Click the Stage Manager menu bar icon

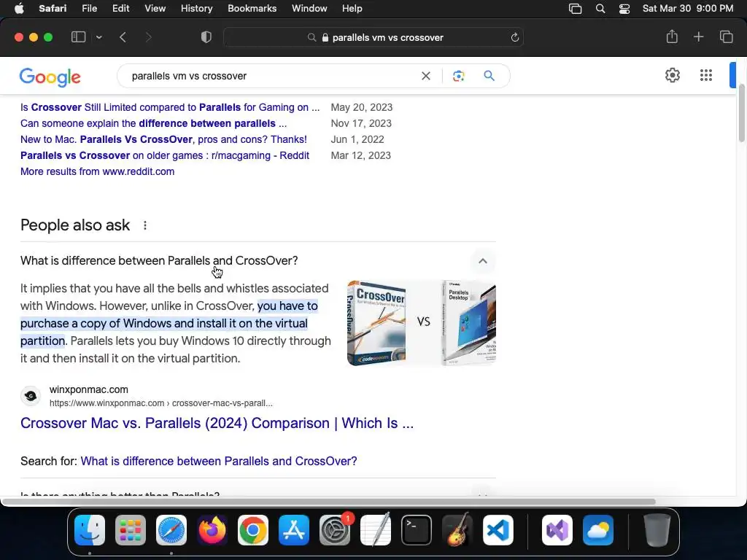(575, 9)
